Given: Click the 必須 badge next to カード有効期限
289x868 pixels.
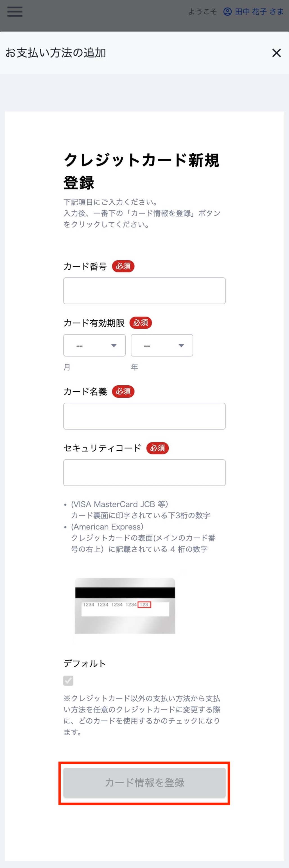Looking at the screenshot, I should click(141, 322).
